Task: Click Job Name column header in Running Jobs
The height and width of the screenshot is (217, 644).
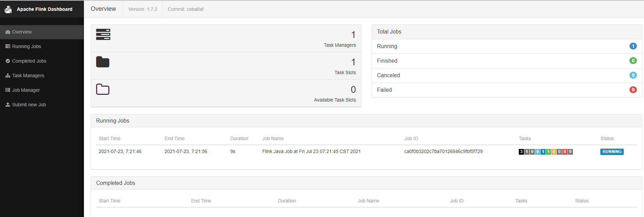Action: tap(273, 138)
